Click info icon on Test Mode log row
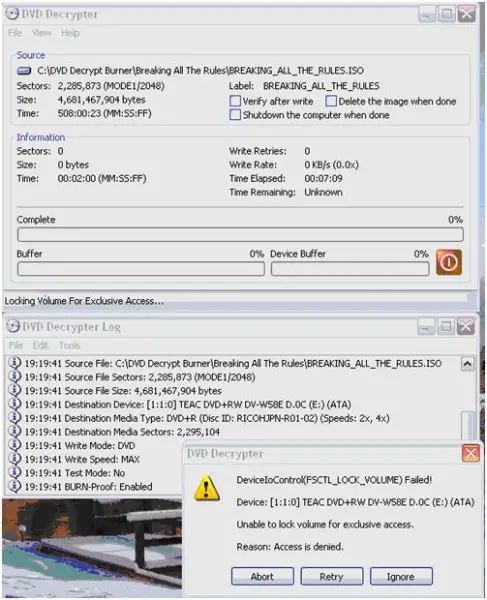 [14, 473]
